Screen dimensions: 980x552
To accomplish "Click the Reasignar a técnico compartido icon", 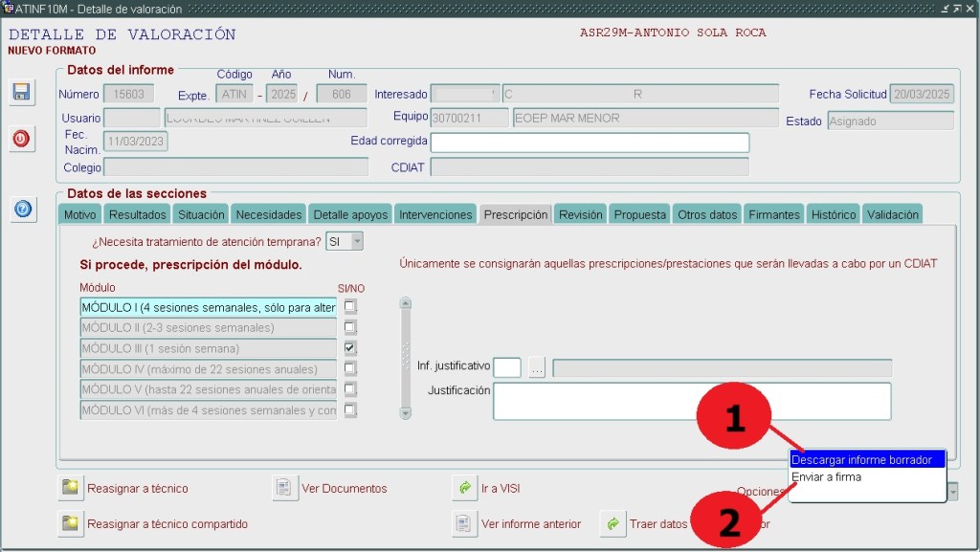I will 70,523.
